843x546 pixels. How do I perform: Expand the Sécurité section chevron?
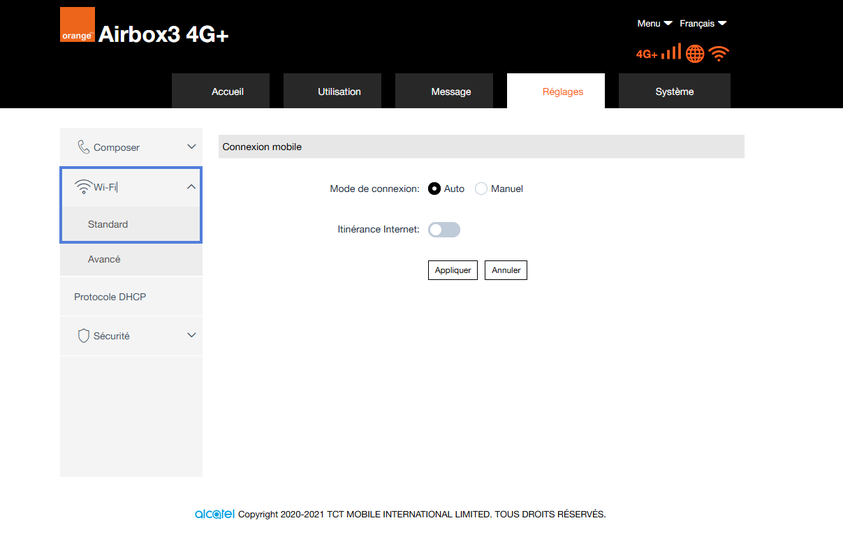pos(191,335)
